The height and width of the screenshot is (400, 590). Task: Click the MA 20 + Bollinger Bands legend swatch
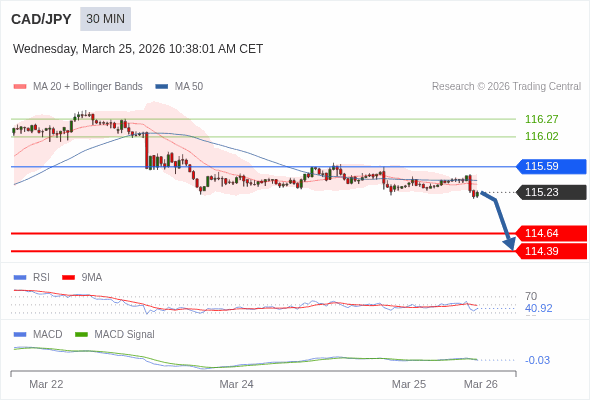20,87
